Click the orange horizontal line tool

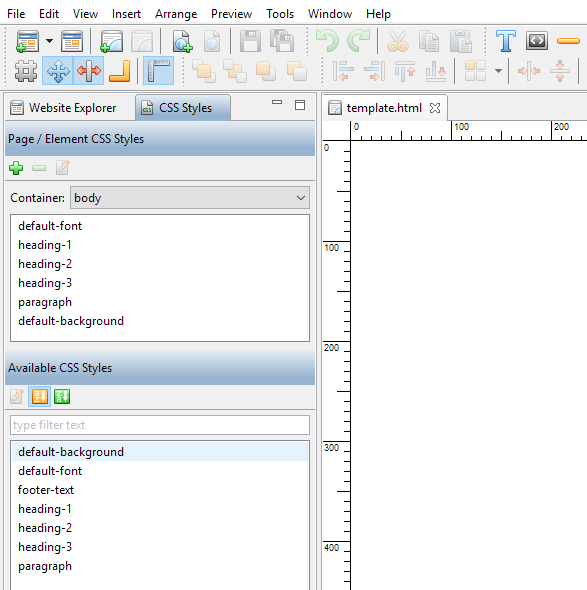[568, 41]
